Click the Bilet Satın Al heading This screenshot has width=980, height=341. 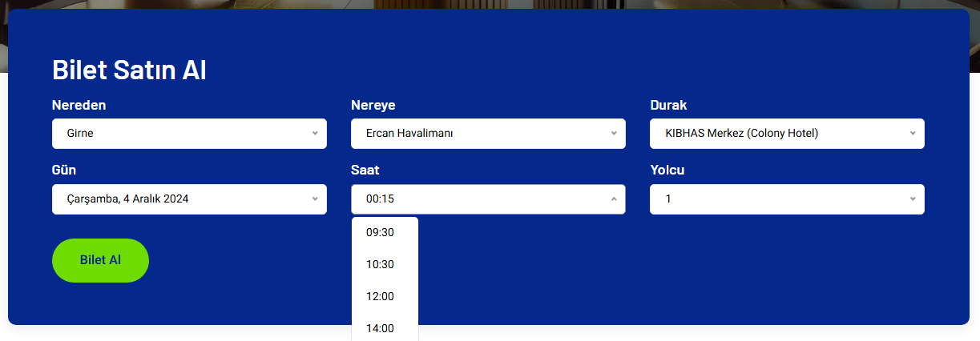(129, 70)
